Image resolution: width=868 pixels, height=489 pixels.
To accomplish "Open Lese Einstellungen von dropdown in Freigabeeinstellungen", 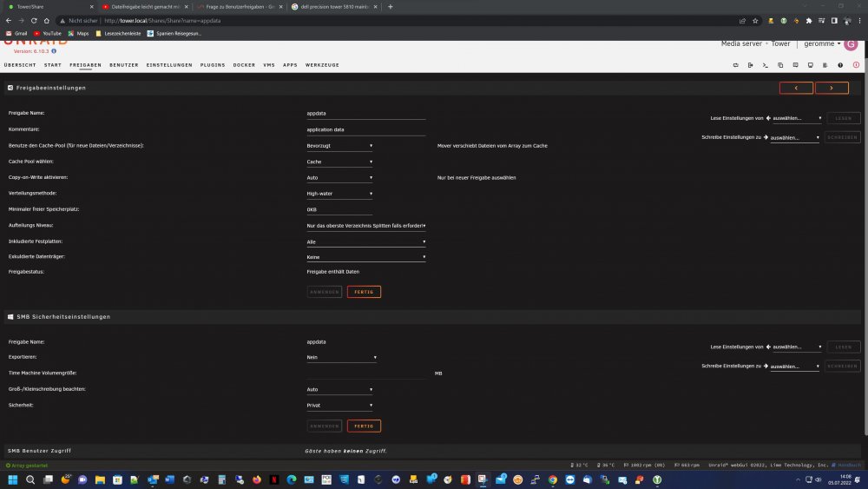I will pos(797,118).
